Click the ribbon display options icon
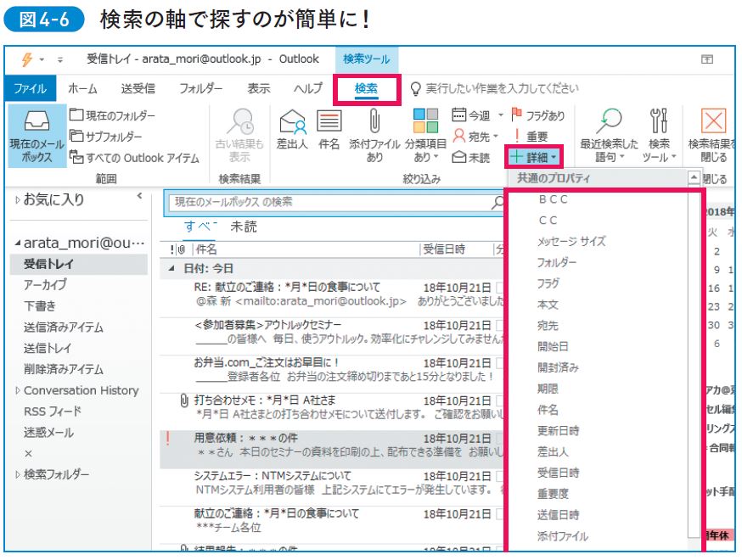 tap(707, 59)
